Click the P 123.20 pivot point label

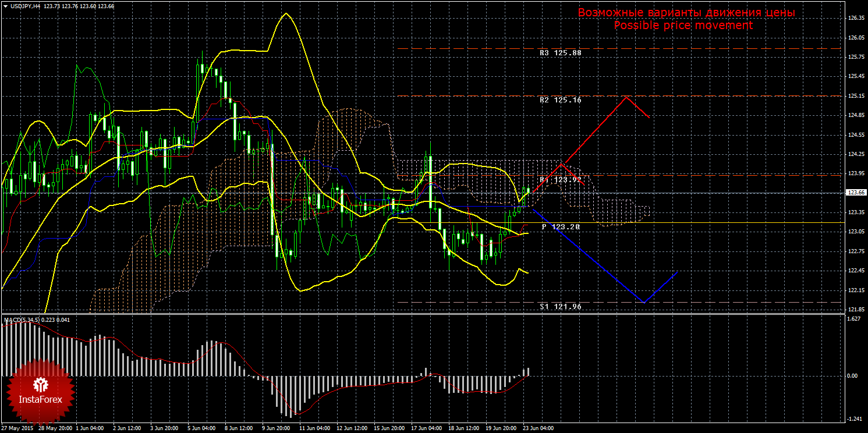[x=560, y=226]
